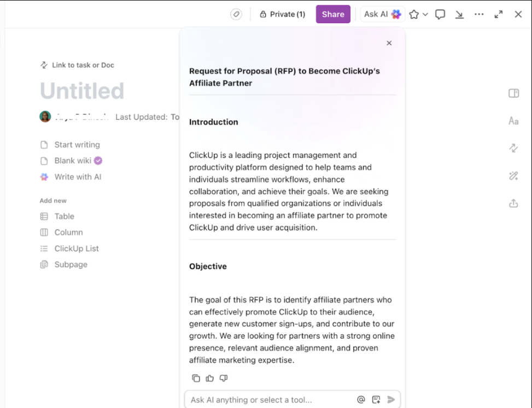Click the @ mention icon in the AI bar
Viewport: 532px width, 408px height.
(x=360, y=399)
